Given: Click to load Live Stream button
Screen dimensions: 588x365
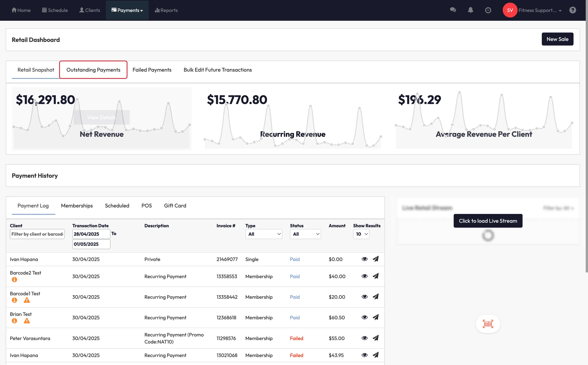Looking at the screenshot, I should tap(488, 221).
